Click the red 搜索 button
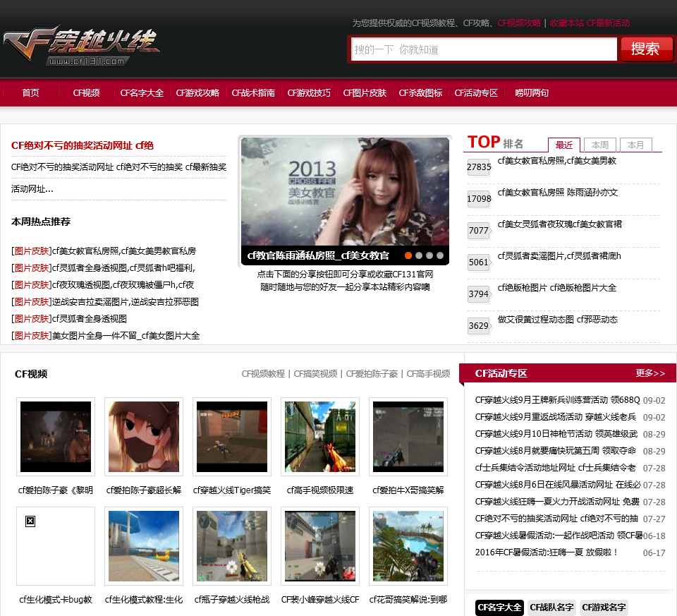 [647, 49]
